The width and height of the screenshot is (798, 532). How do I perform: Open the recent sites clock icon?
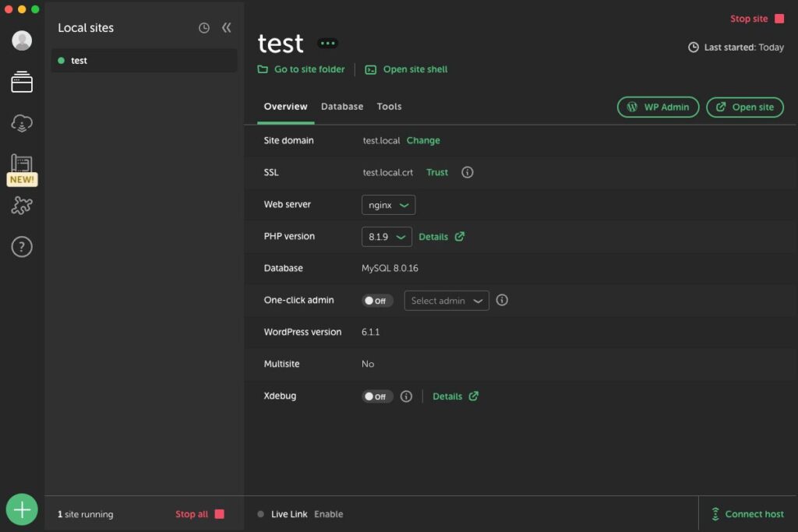click(204, 28)
